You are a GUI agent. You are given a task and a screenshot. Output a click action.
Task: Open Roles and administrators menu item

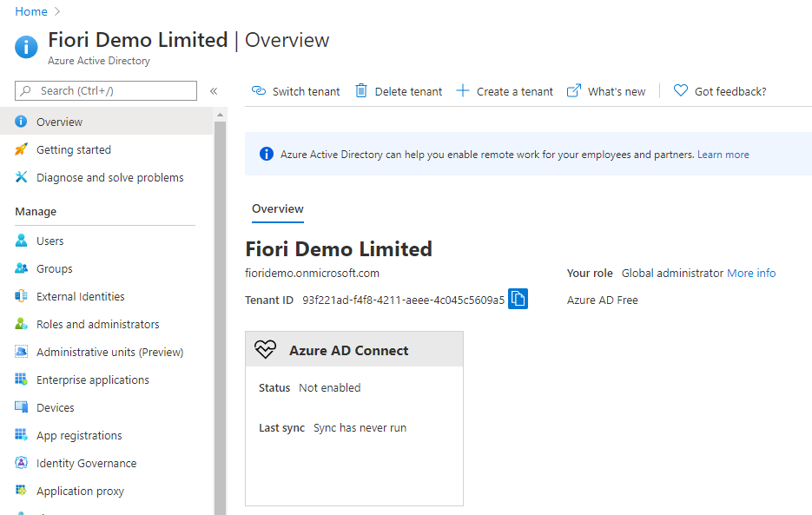[x=106, y=324]
